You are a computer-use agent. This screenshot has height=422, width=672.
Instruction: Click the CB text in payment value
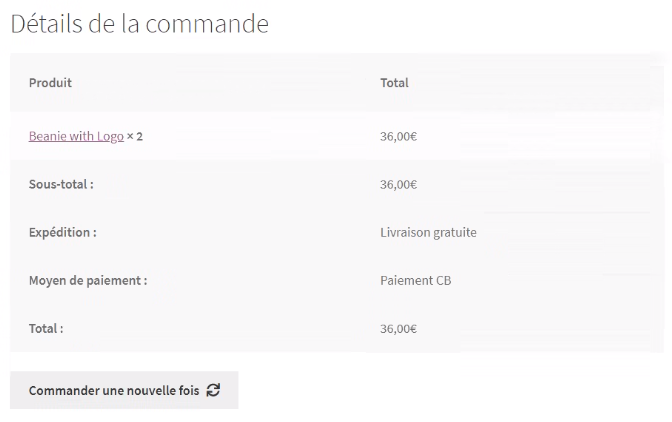tap(444, 281)
